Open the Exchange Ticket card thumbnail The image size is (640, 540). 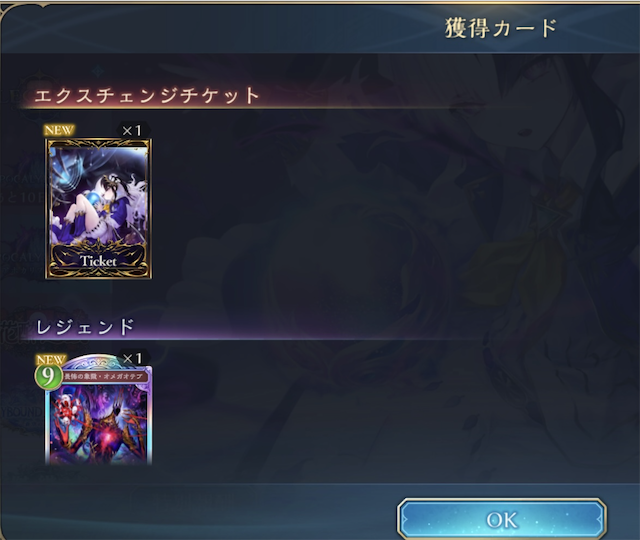pos(98,209)
